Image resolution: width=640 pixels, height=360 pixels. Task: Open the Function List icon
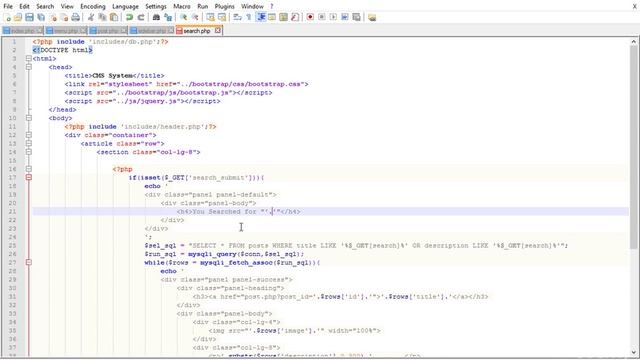pos(295,17)
